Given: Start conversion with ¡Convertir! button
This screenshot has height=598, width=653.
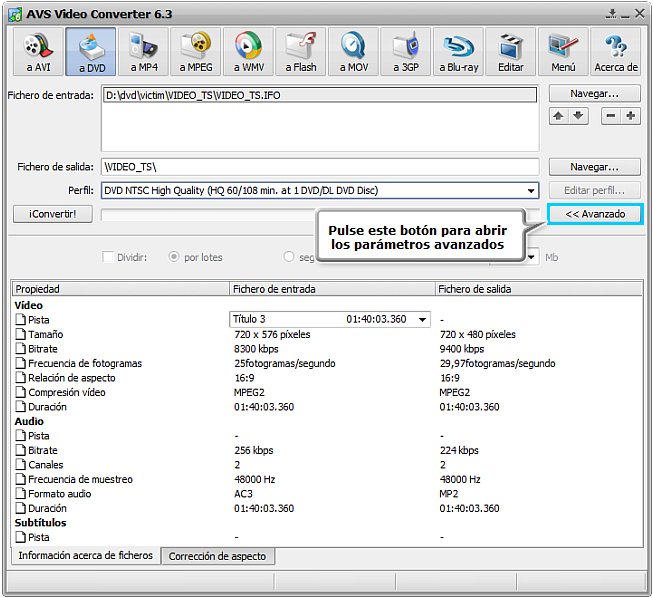Looking at the screenshot, I should (52, 214).
